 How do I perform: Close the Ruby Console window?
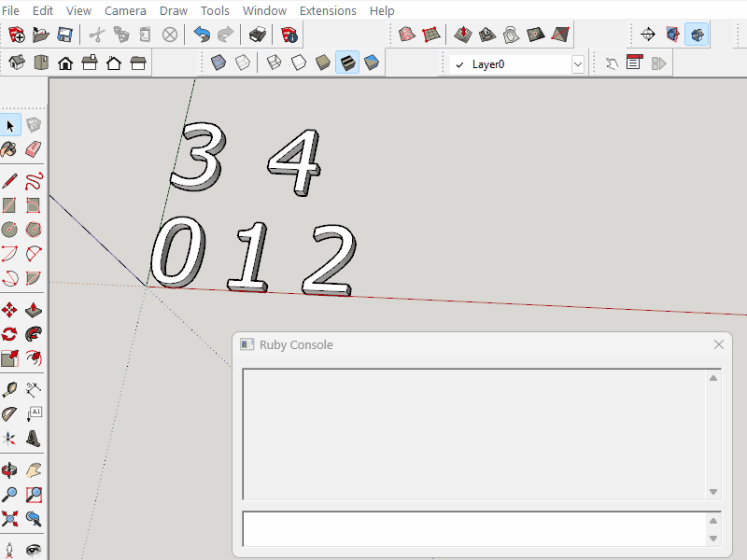(719, 344)
